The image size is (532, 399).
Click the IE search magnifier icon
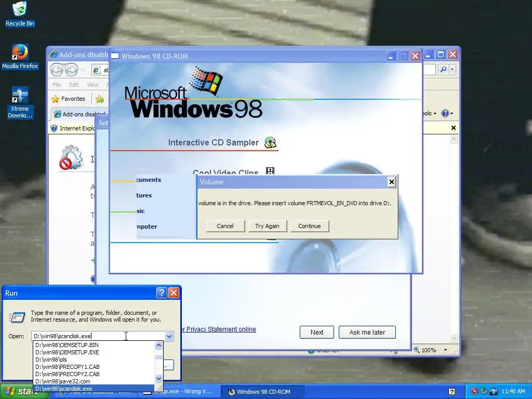point(443,70)
